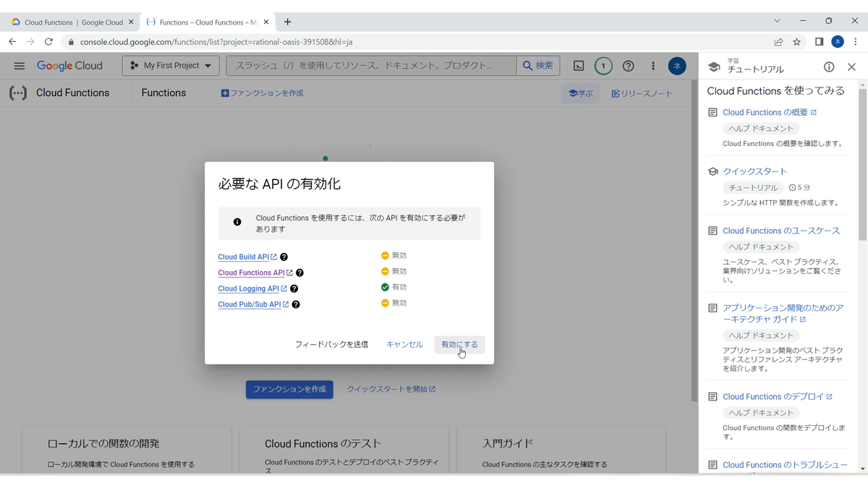Show help tooltip for Cloud Functions API

[300, 273]
